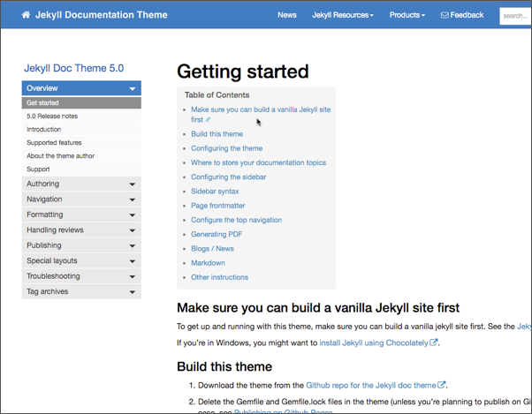532x414 pixels.
Task: Open 5.0 Release notes sidebar item
Action: [x=81, y=116]
